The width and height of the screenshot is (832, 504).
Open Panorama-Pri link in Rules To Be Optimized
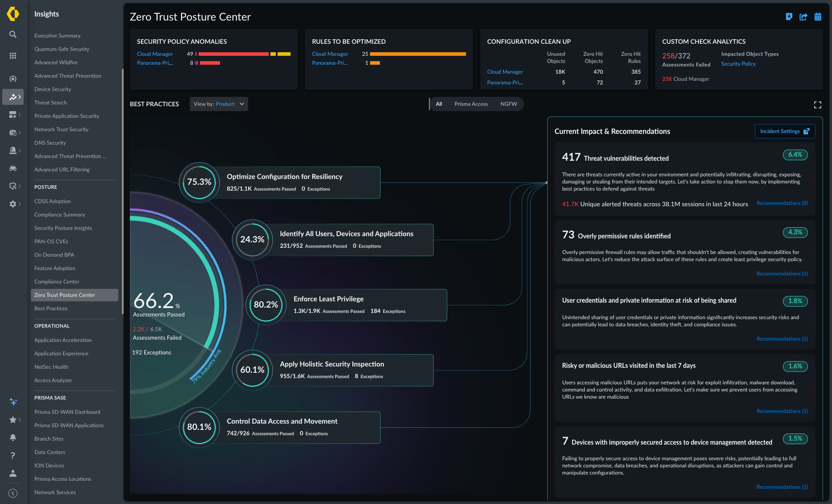pos(330,63)
